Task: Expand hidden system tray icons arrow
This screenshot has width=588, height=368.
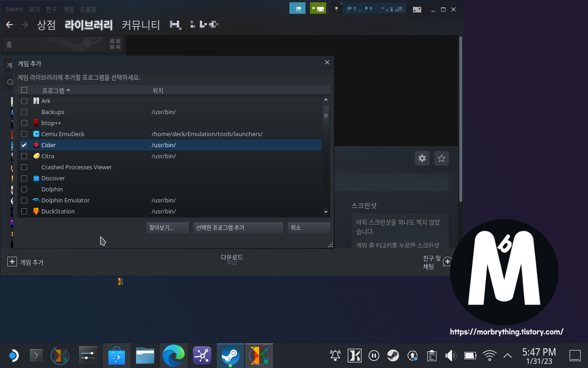Action: tap(508, 356)
